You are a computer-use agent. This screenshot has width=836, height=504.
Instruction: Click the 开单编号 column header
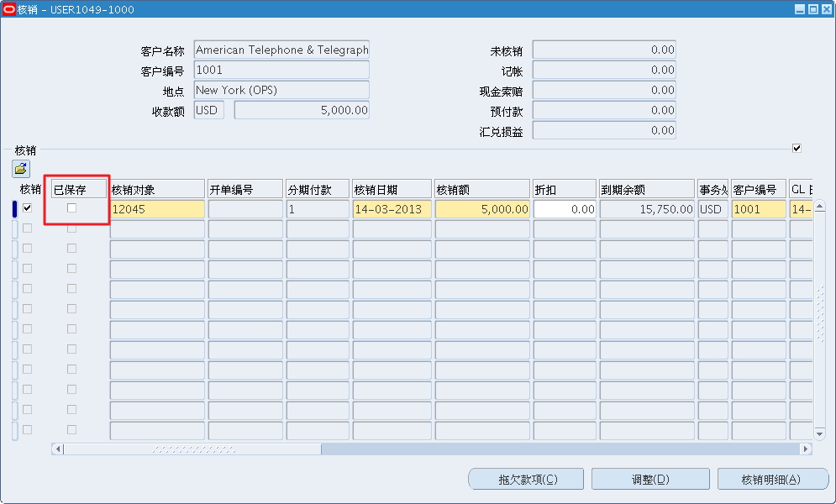[245, 189]
